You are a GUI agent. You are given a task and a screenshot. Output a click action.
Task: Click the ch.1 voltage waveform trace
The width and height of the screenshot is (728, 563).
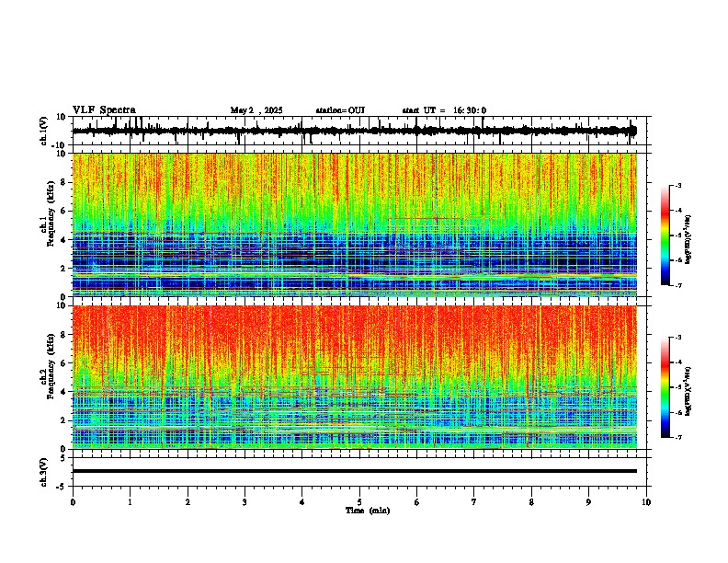(355, 131)
